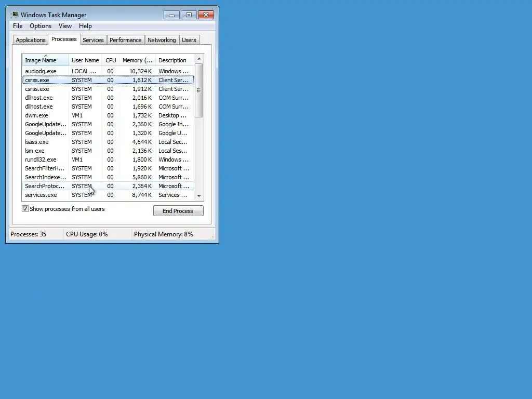
Task: Click Local Sec... description of lsass.exe
Action: pos(173,142)
